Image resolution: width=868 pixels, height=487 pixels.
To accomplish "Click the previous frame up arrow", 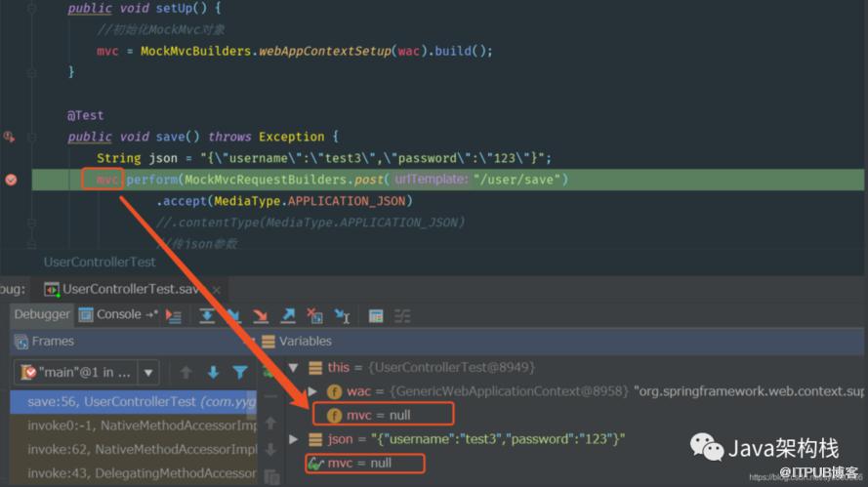I will point(186,373).
